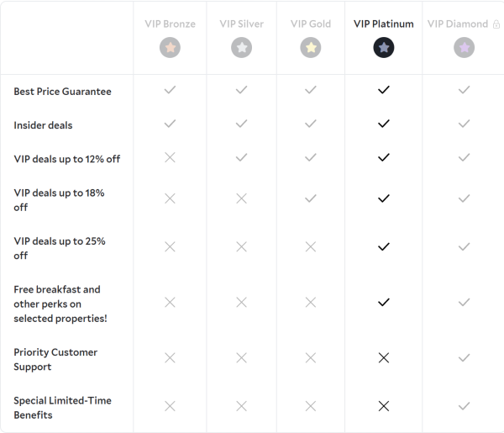Click the Insider deals row label
The width and height of the screenshot is (504, 433).
click(x=43, y=125)
